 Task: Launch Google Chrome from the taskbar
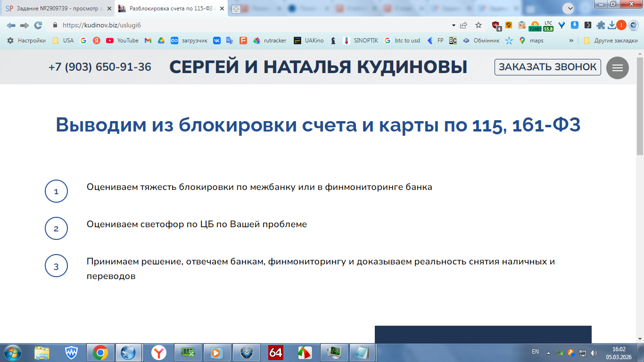100,352
